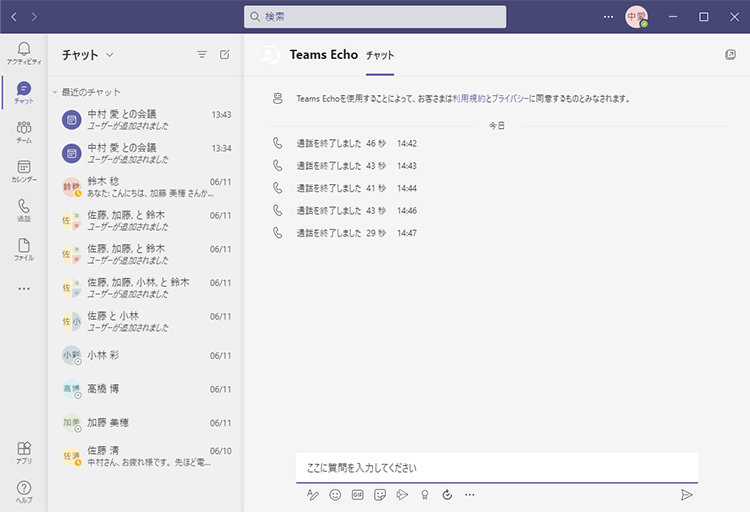Screen dimensions: 750x512
Task: Open the 佐藤 清 chat
Action: (146, 456)
